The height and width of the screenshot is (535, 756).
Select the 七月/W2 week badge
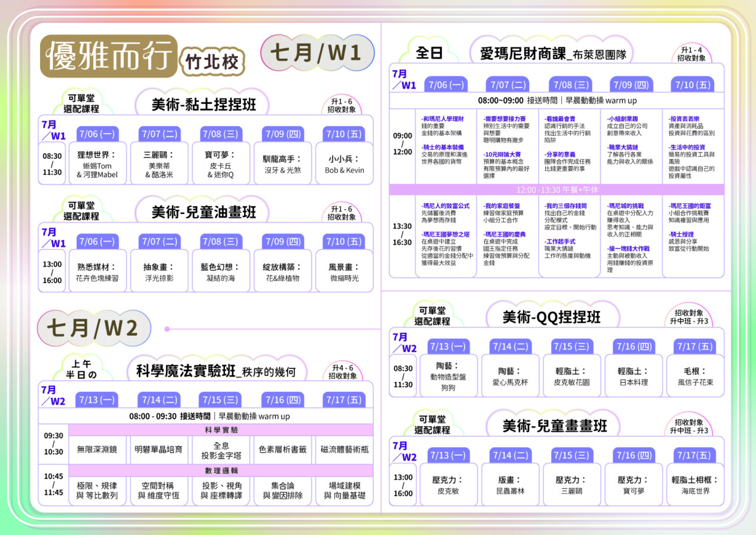(93, 328)
